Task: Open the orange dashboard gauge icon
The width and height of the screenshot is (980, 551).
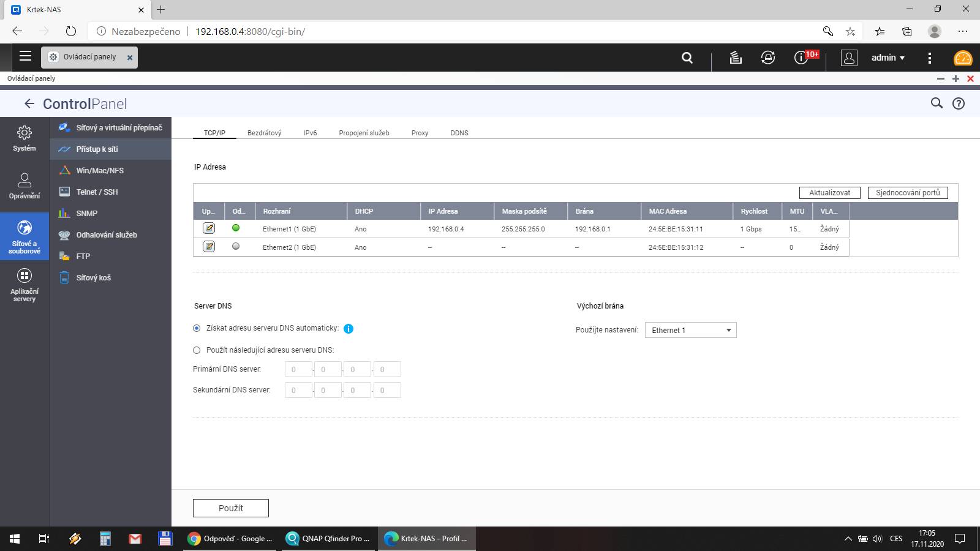Action: [963, 58]
